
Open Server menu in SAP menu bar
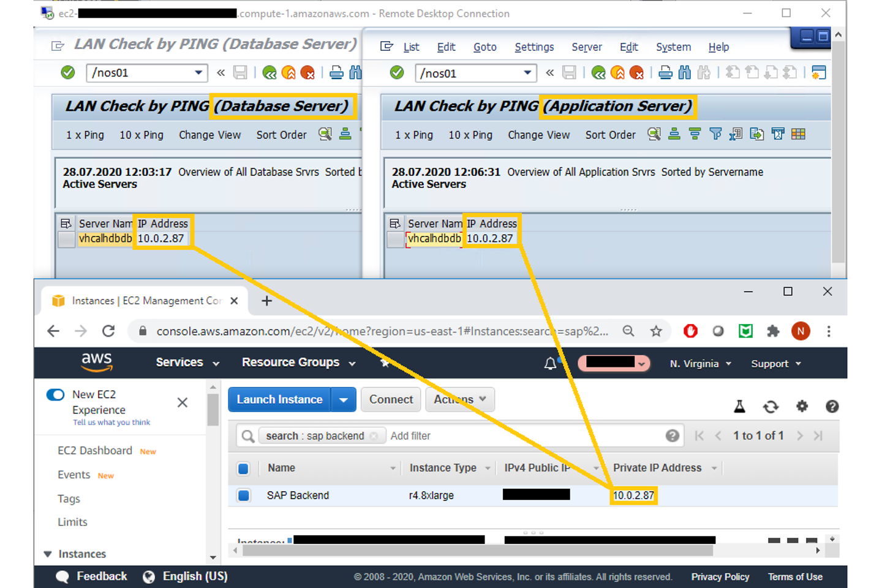(587, 47)
